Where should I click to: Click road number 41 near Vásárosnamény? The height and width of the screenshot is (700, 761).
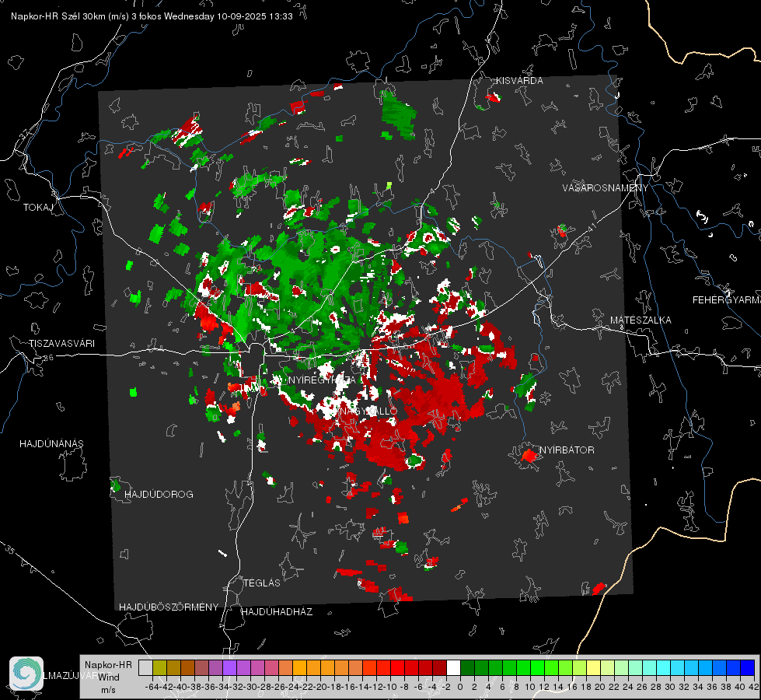(591, 227)
